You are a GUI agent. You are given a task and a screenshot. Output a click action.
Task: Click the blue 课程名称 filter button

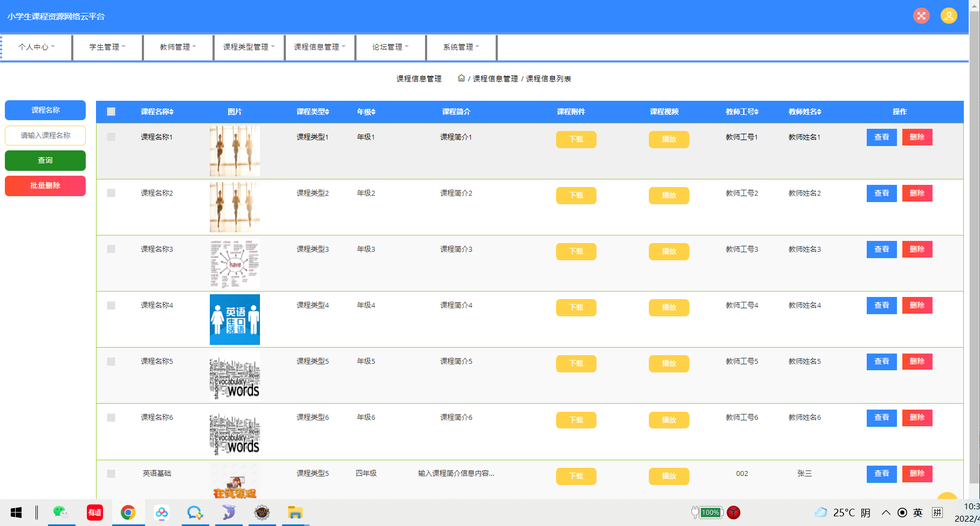(x=45, y=110)
